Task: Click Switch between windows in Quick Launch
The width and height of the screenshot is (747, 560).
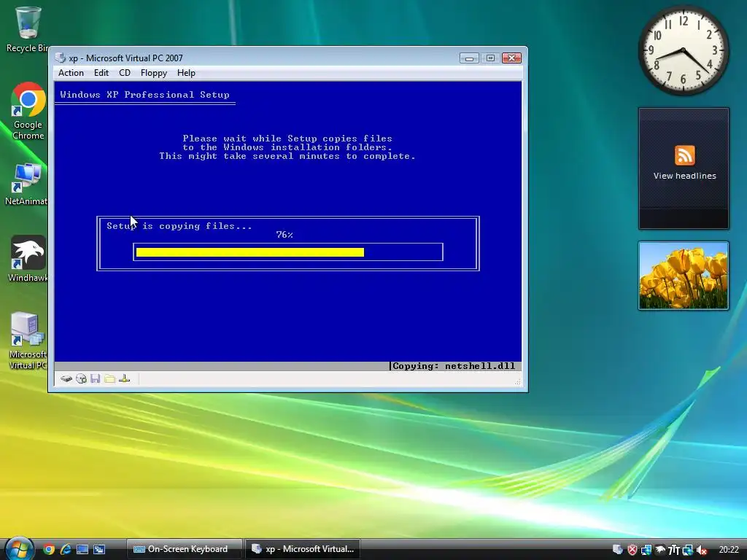Action: click(99, 550)
